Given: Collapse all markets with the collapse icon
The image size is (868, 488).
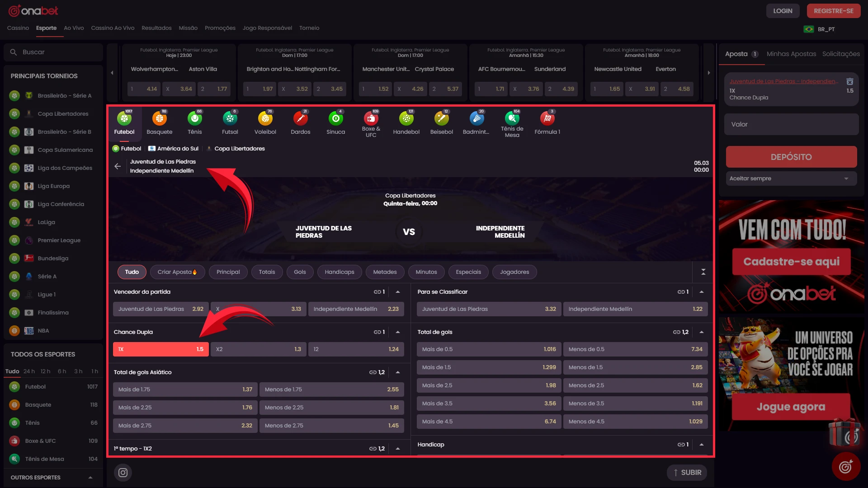Looking at the screenshot, I should tap(703, 272).
